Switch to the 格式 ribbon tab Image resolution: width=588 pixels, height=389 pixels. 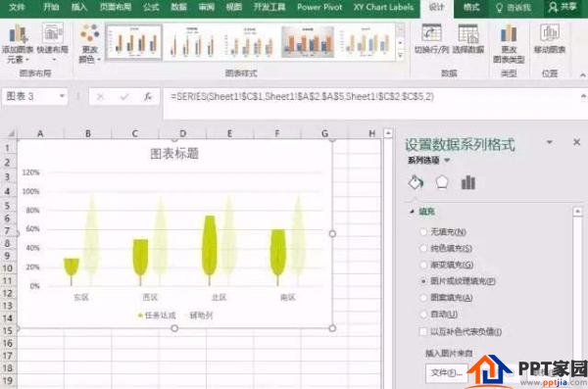point(471,7)
